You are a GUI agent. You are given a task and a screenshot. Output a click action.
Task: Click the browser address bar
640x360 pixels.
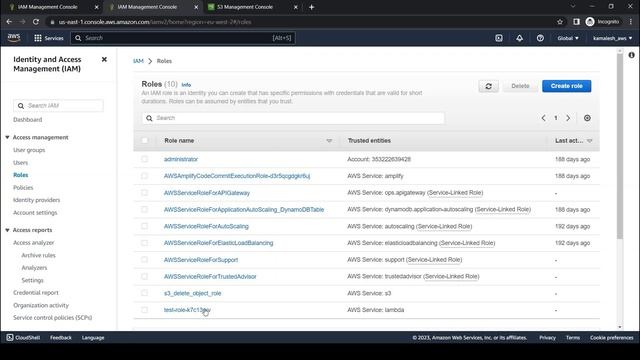coord(302,22)
